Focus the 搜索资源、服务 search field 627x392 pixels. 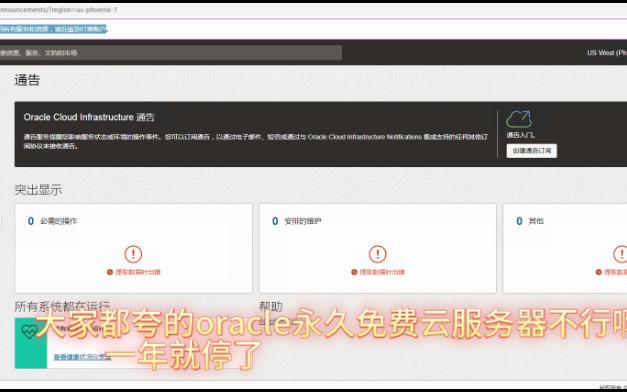[x=170, y=53]
